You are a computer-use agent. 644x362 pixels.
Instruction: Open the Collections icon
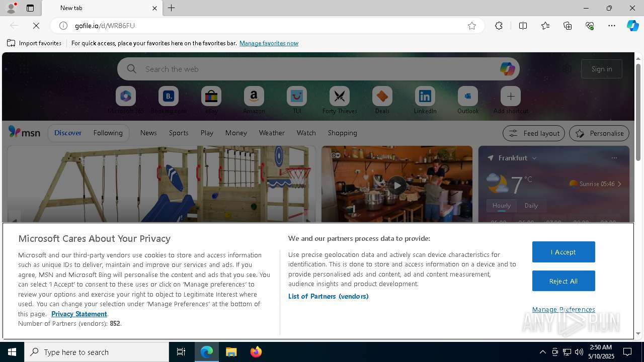(x=568, y=26)
